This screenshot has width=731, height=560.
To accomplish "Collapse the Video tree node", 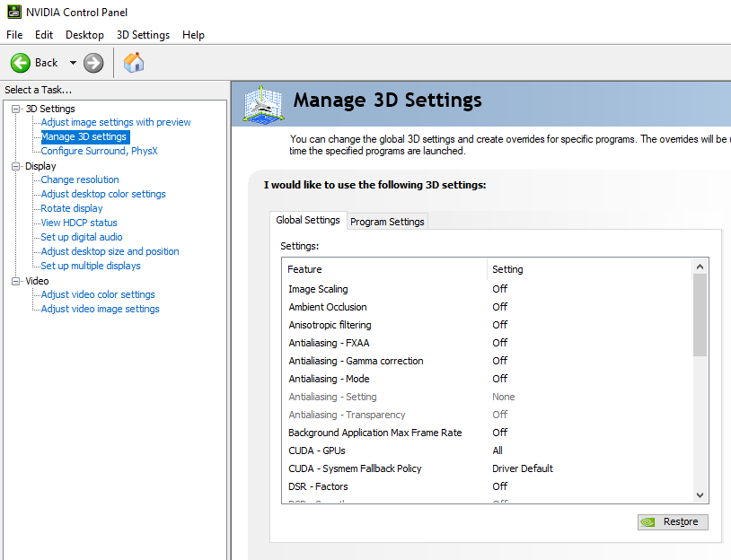I will click(x=16, y=281).
